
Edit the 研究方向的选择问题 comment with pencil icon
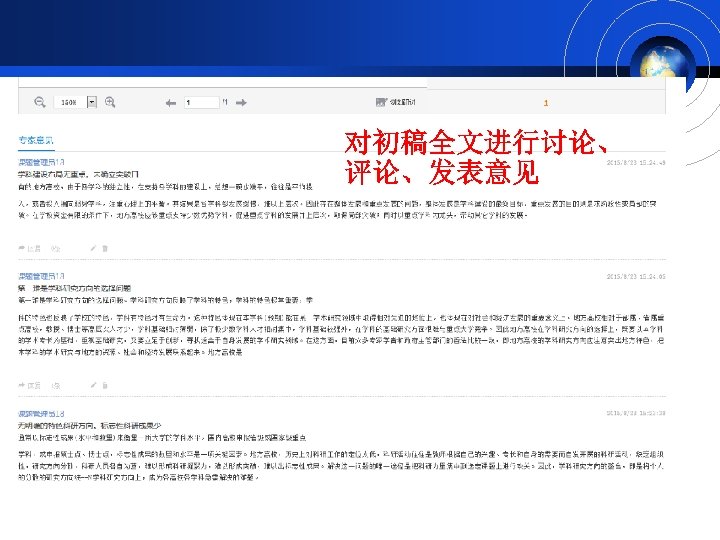coord(93,385)
